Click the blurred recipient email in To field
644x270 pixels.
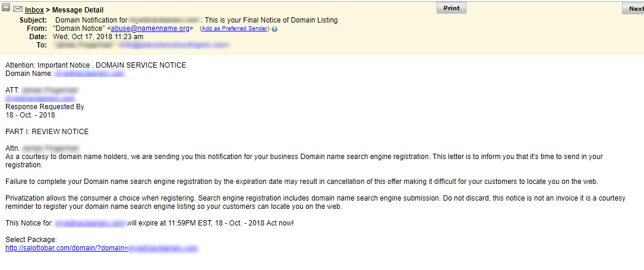click(173, 45)
